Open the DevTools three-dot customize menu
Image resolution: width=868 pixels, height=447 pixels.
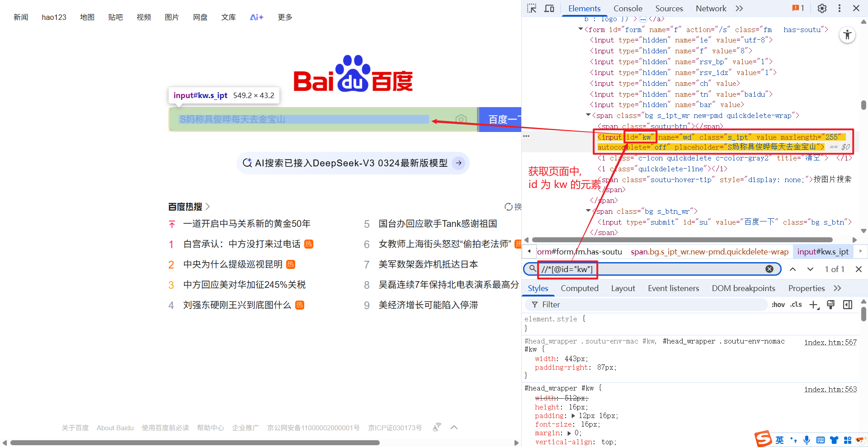[840, 8]
